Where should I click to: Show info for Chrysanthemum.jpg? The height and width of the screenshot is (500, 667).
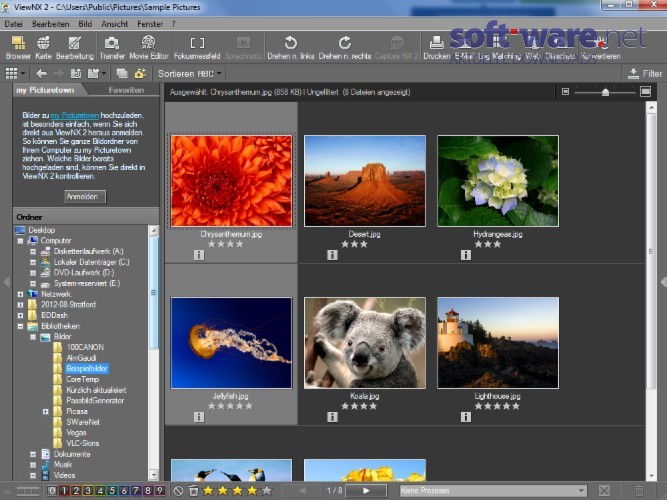(x=199, y=255)
